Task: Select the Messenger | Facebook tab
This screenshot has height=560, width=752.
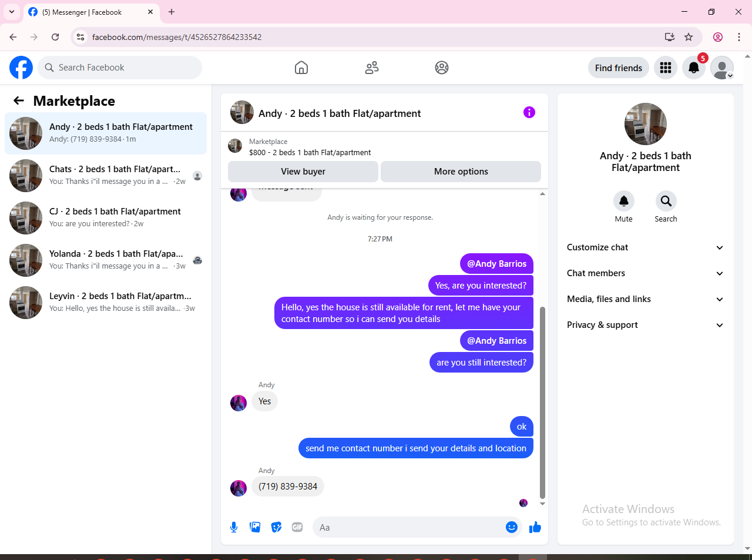Action: pos(92,12)
